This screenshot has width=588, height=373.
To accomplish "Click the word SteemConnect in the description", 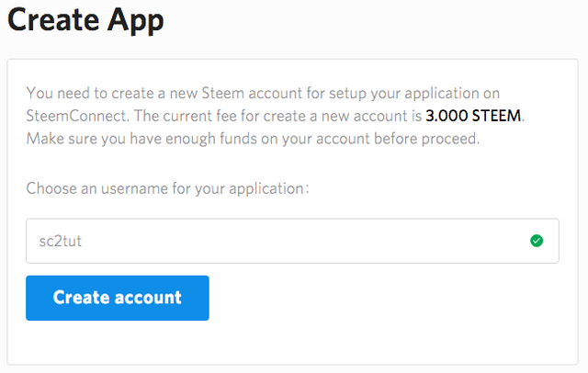I will (77, 116).
